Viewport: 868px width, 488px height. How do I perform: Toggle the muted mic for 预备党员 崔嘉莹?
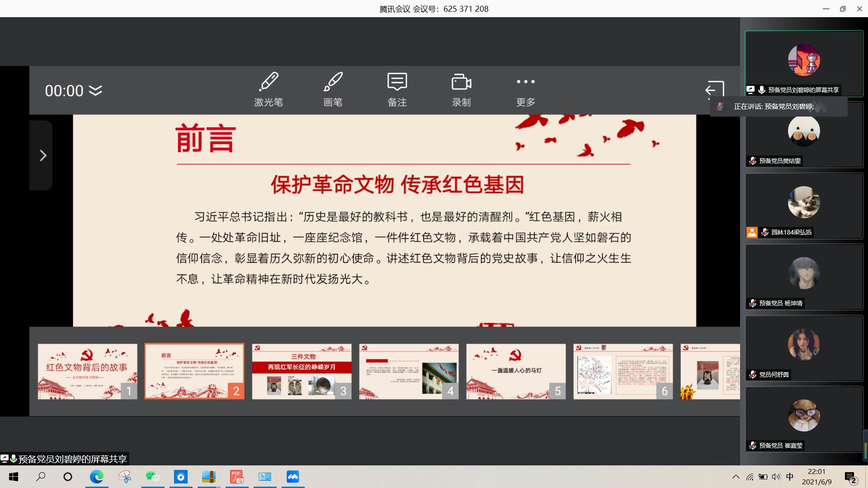[752, 446]
